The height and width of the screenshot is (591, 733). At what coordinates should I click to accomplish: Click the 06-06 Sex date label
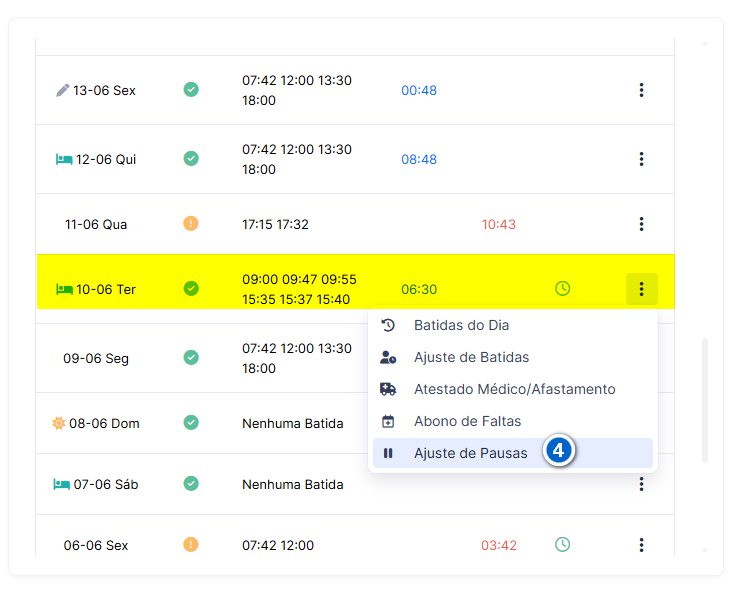pyautogui.click(x=96, y=545)
